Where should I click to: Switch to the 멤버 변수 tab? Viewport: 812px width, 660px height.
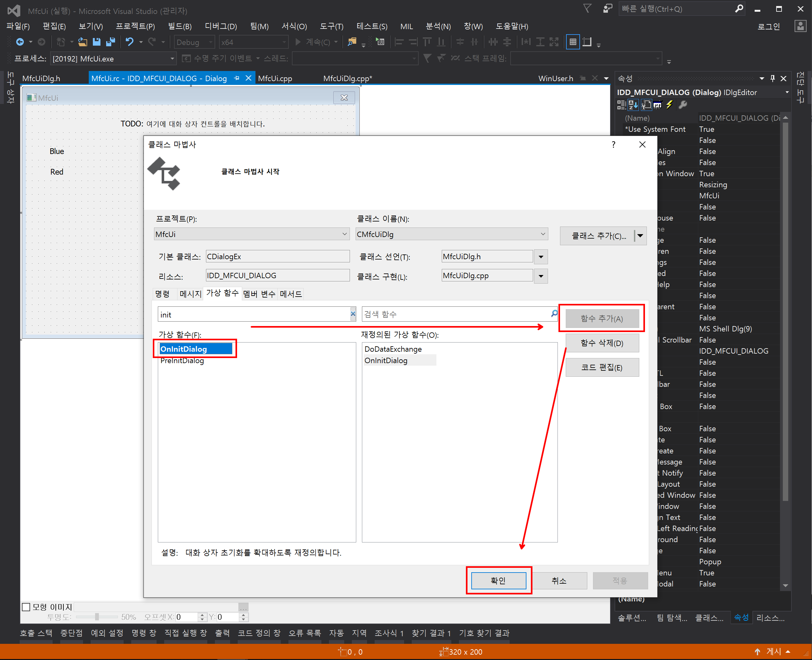[259, 294]
